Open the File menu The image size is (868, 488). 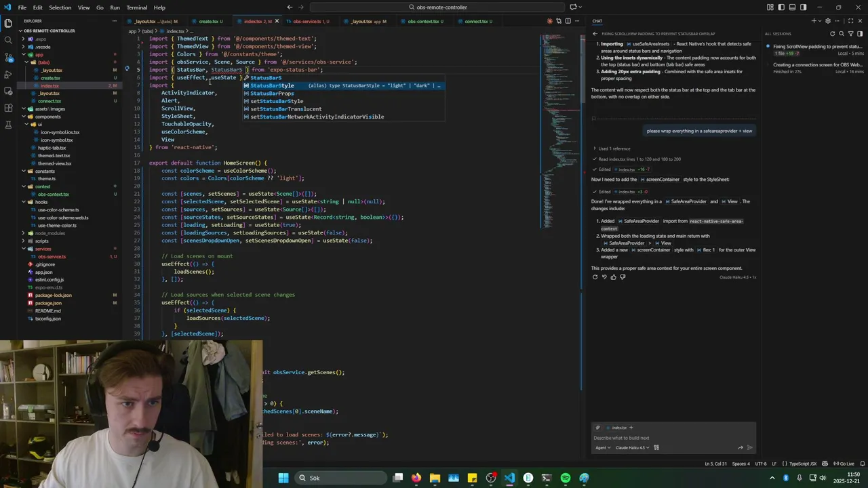(22, 7)
